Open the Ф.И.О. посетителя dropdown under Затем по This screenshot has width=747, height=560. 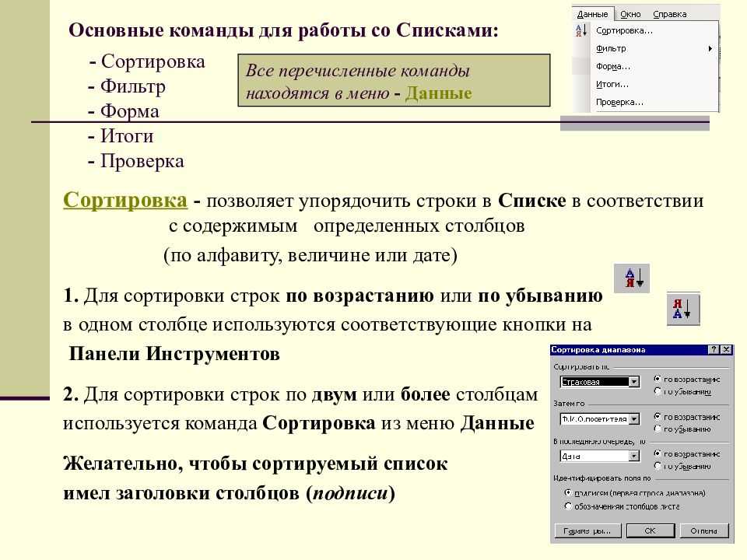click(x=633, y=419)
